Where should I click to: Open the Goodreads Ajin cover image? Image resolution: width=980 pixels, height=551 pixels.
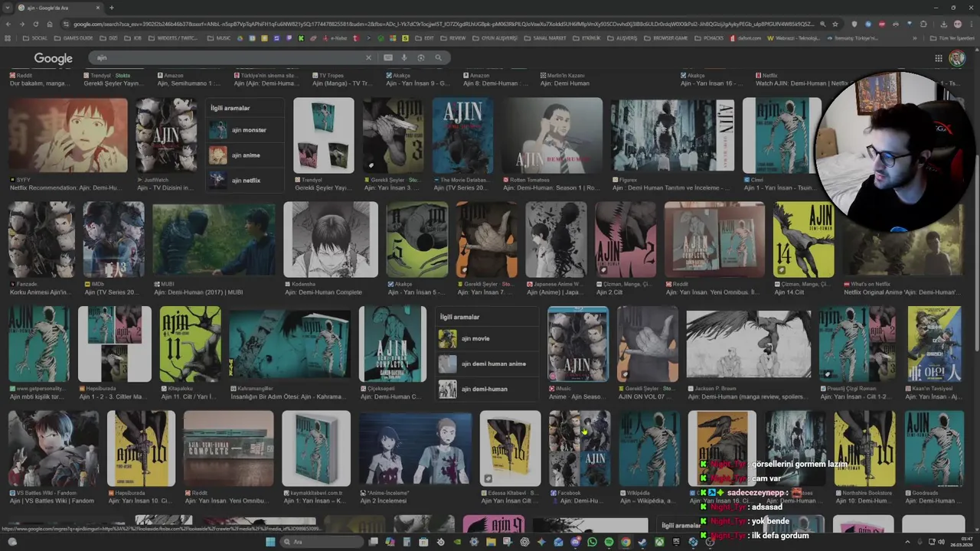pyautogui.click(x=934, y=448)
